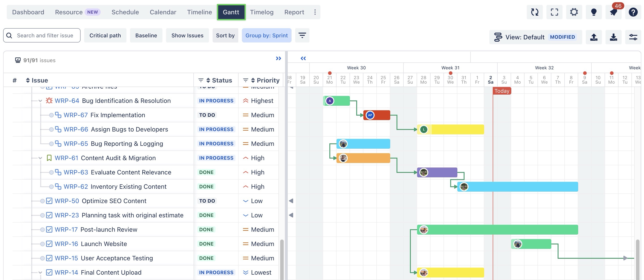
Task: Click the upload export icon
Action: tap(594, 37)
